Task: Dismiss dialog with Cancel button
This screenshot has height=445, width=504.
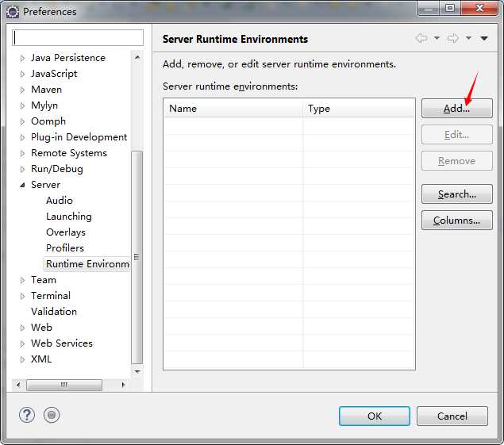Action: (x=452, y=416)
